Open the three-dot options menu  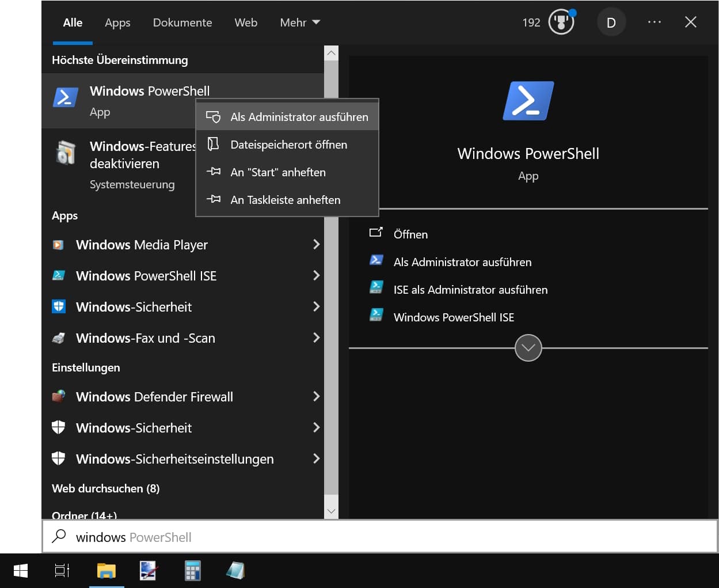click(x=655, y=22)
